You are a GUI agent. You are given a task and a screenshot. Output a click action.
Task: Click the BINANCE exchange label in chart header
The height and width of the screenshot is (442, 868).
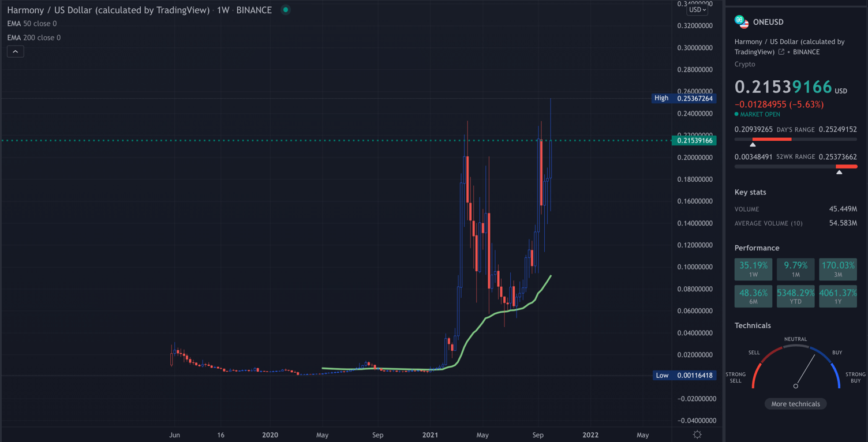click(254, 10)
